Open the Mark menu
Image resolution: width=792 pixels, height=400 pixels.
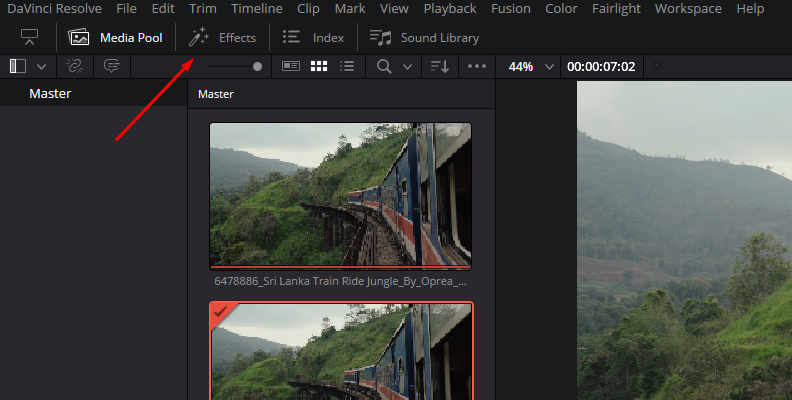pos(350,9)
